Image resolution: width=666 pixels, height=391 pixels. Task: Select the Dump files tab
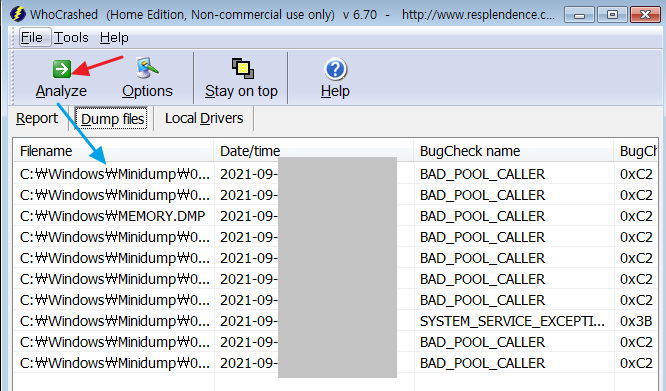point(112,119)
